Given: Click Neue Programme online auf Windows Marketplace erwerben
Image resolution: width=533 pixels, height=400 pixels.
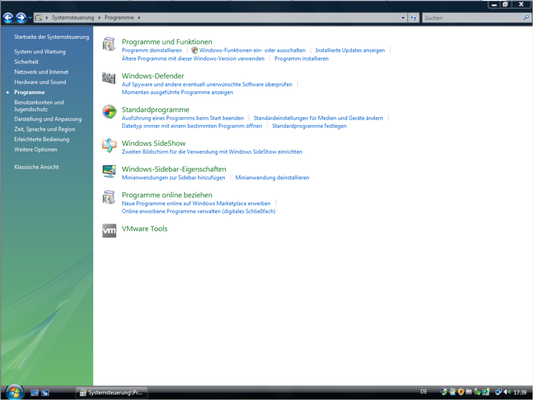Looking at the screenshot, I should [196, 203].
